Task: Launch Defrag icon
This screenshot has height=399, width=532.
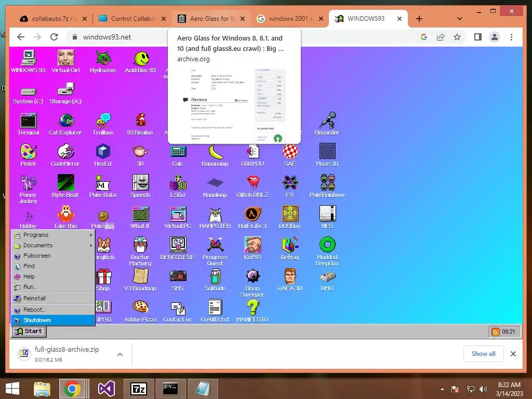Action: pyautogui.click(x=290, y=249)
